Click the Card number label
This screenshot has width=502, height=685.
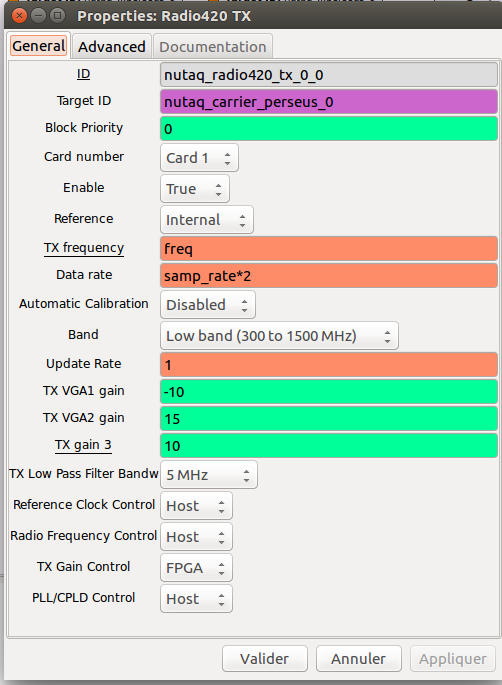click(84, 156)
